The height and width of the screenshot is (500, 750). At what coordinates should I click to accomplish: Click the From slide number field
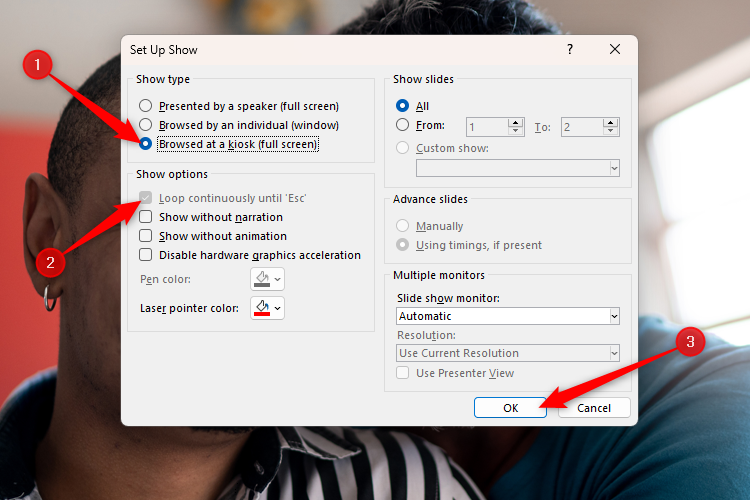pos(487,127)
